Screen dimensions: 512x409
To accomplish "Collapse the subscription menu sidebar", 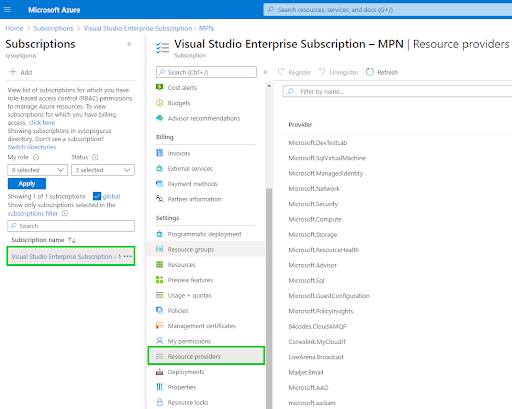I will point(266,72).
